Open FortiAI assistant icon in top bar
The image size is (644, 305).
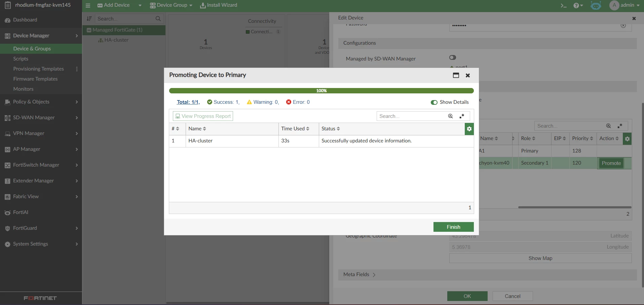596,6
